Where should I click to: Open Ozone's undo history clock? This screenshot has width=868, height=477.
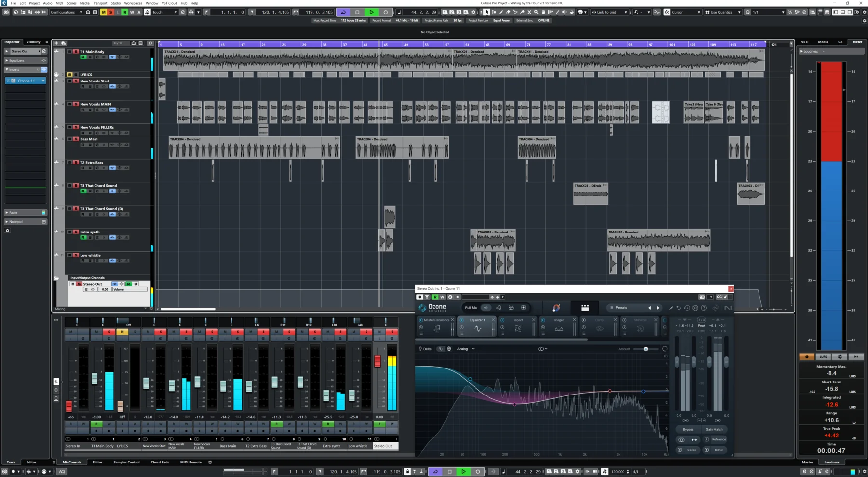687,308
